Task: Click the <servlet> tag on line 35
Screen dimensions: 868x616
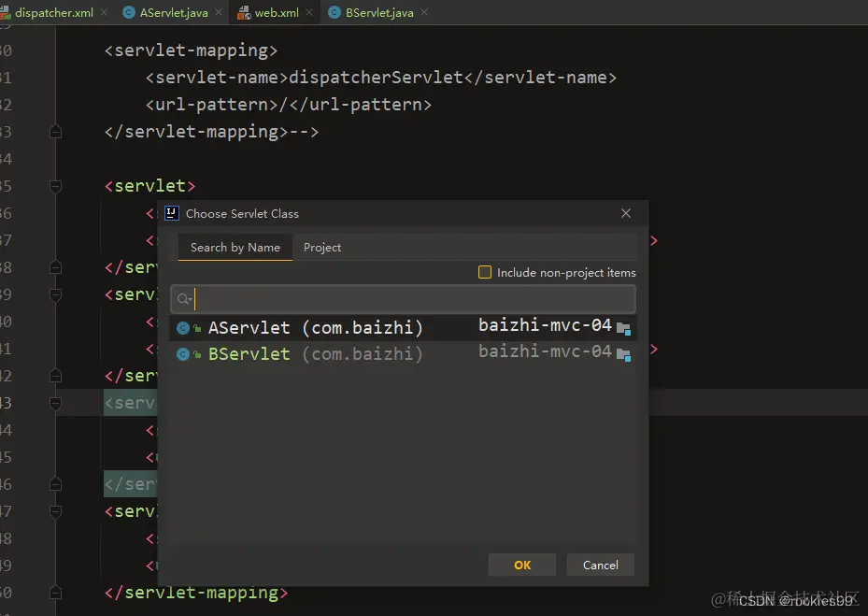Action: click(x=150, y=186)
